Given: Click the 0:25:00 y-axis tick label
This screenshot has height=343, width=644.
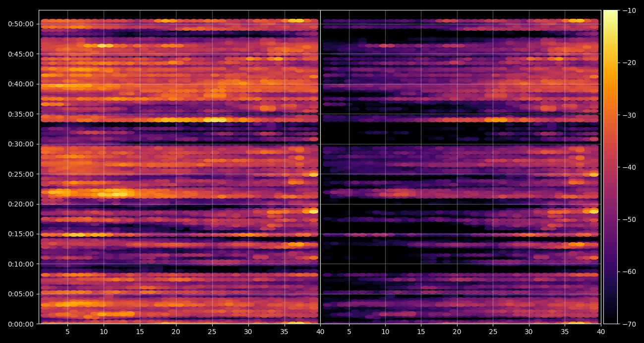Looking at the screenshot, I should pyautogui.click(x=20, y=174).
